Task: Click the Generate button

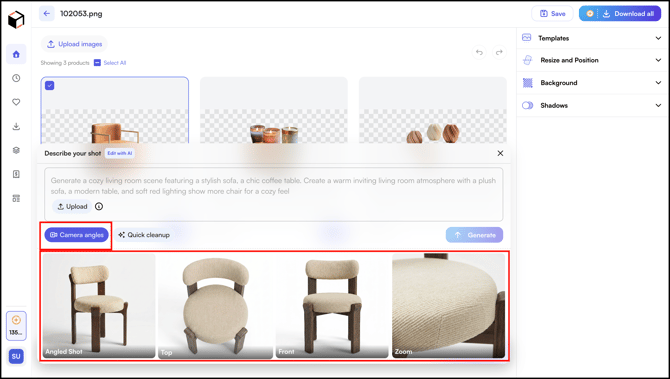Action: coord(474,235)
